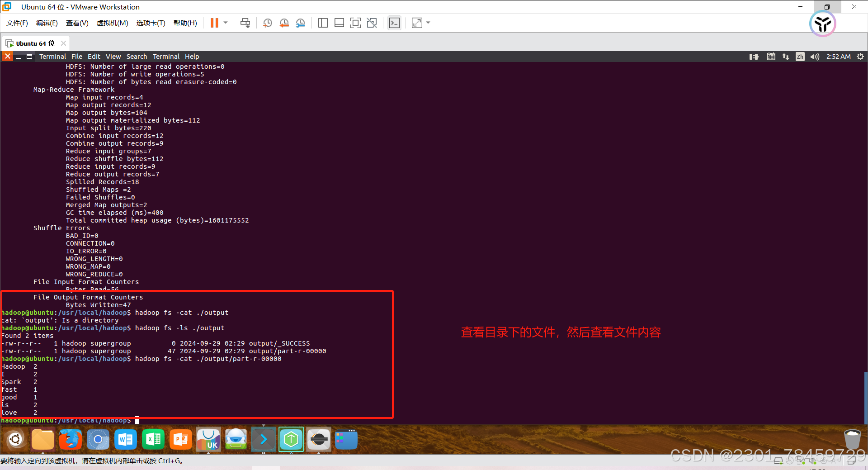Open the power options dropdown arrow
Image resolution: width=868 pixels, height=470 pixels.
pyautogui.click(x=225, y=23)
